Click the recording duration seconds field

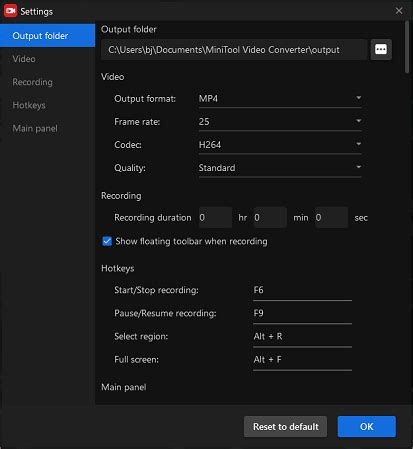[331, 217]
